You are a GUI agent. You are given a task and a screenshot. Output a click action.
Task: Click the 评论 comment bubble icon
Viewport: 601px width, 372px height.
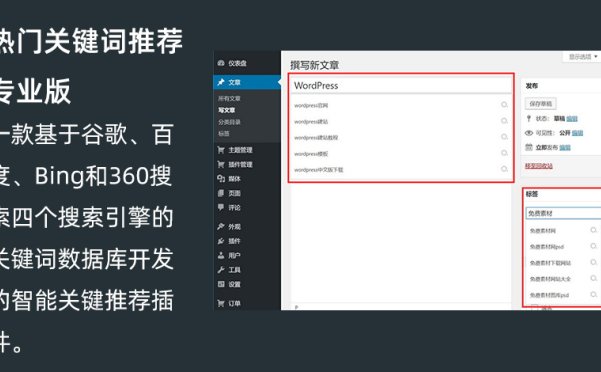point(221,207)
